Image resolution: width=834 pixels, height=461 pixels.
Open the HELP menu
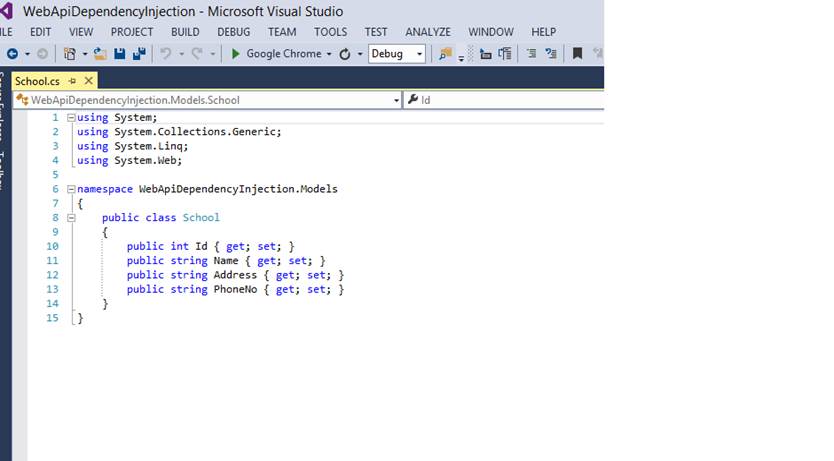coord(544,32)
